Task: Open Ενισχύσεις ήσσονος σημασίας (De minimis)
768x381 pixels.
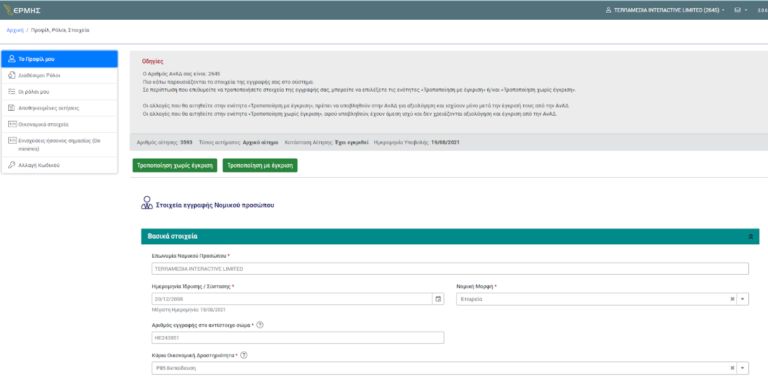Action: click(59, 144)
